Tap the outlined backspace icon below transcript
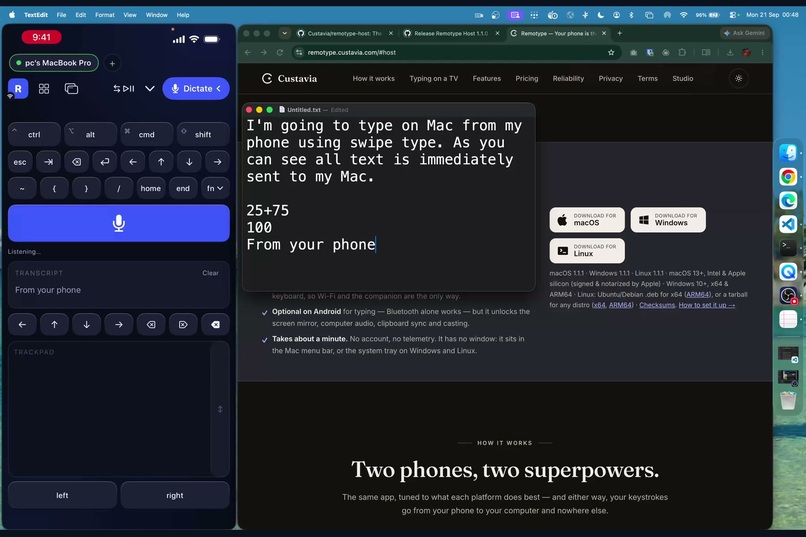Viewport: 806px width, 537px height. pyautogui.click(x=151, y=324)
